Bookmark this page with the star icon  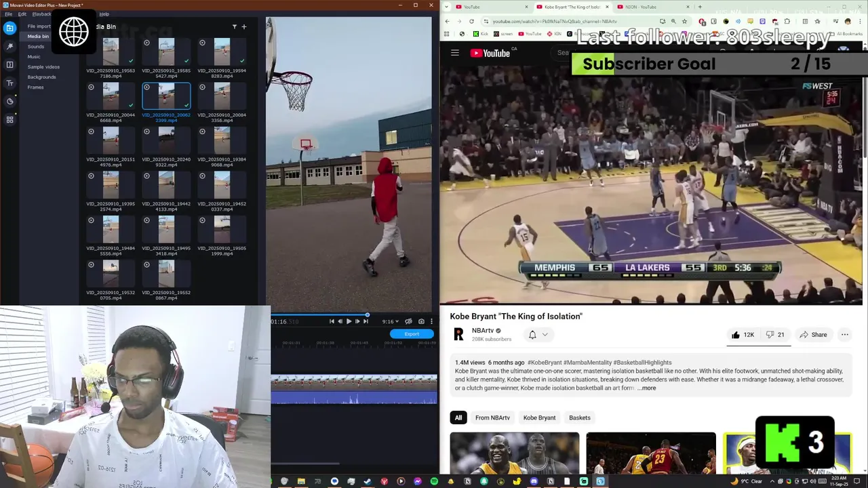pyautogui.click(x=684, y=21)
